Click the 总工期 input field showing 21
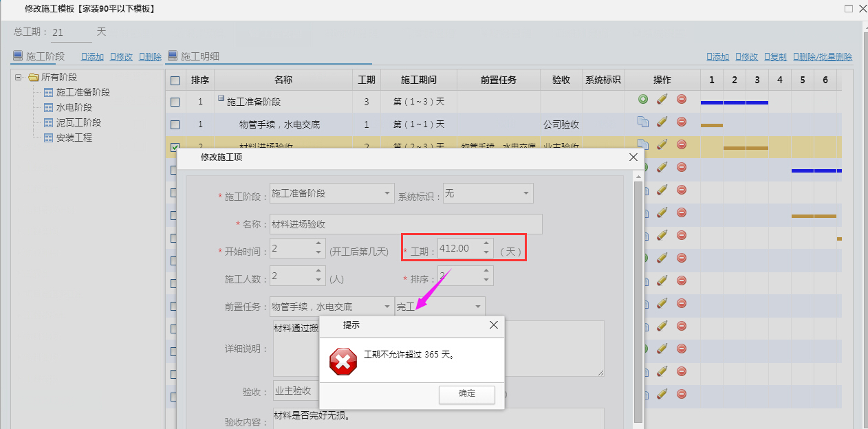Viewport: 868px width, 429px height. pyautogui.click(x=71, y=32)
